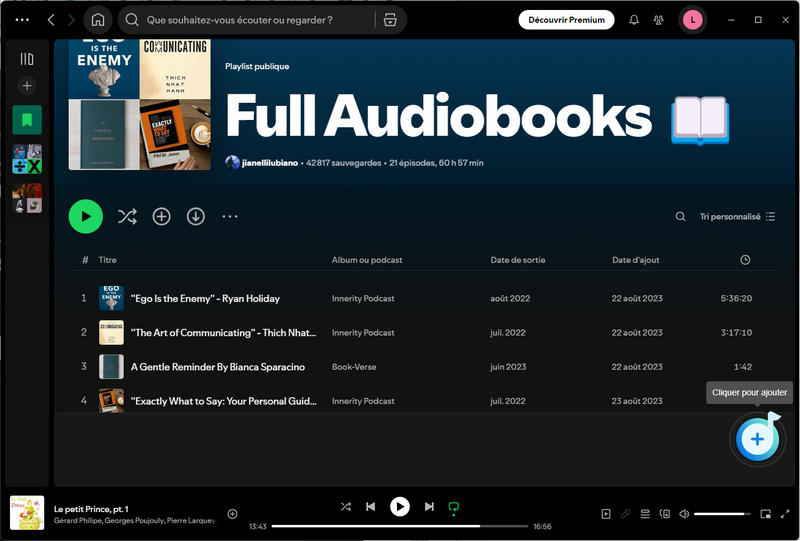This screenshot has height=541, width=800.
Task: Open the three-dot app menu
Action: pyautogui.click(x=22, y=20)
